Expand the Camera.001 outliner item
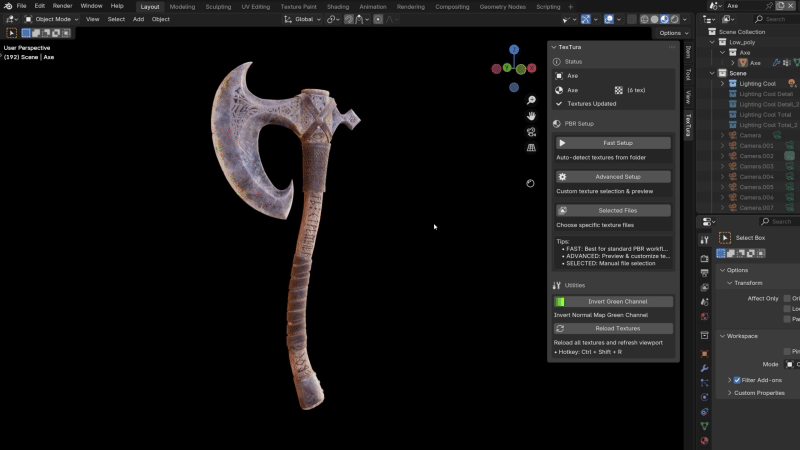 click(x=722, y=146)
